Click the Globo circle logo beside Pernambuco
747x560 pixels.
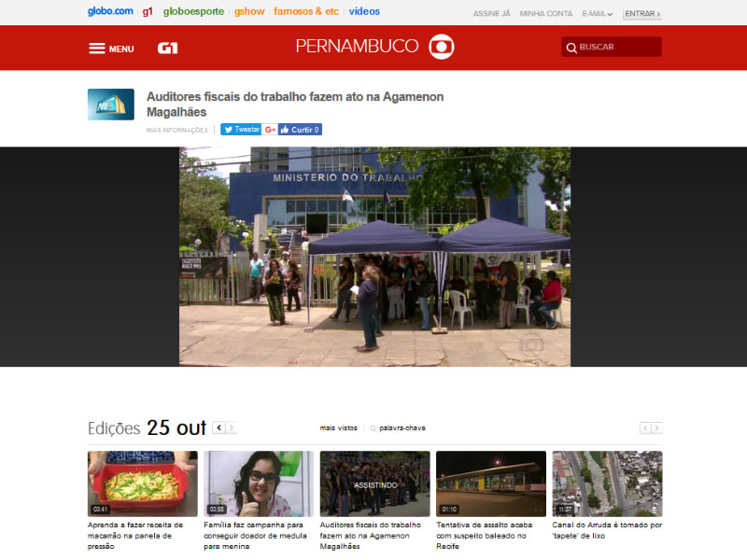click(x=442, y=47)
